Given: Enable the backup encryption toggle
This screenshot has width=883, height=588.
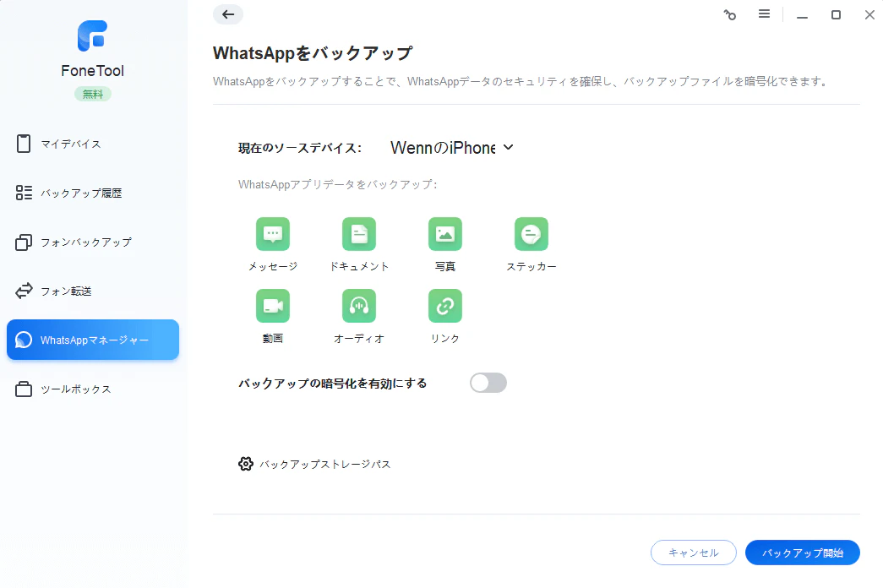Looking at the screenshot, I should (488, 383).
